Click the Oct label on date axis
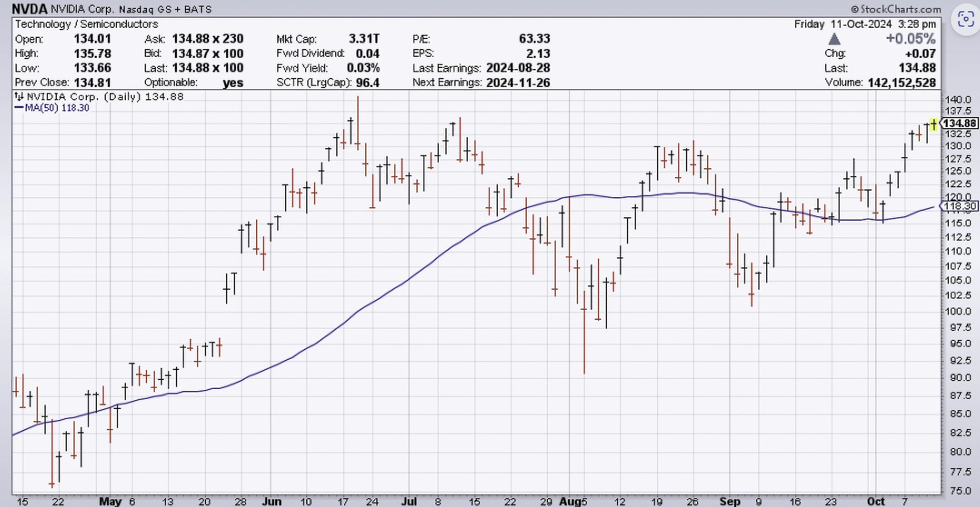 coord(876,501)
